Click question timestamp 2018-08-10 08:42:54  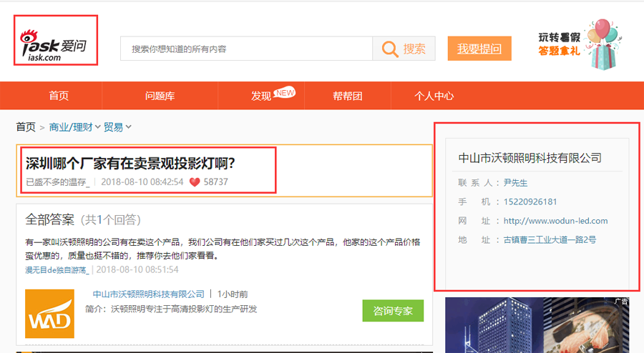point(142,182)
